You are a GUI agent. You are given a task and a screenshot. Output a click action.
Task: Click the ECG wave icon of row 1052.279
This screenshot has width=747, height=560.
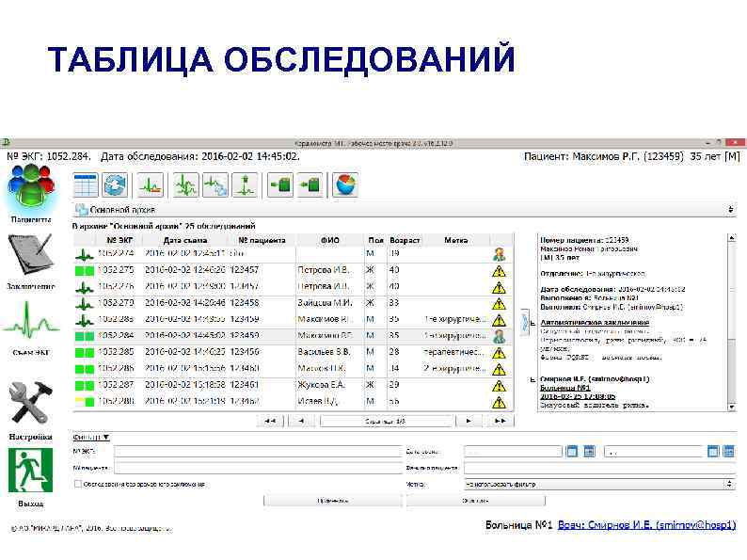[85, 304]
